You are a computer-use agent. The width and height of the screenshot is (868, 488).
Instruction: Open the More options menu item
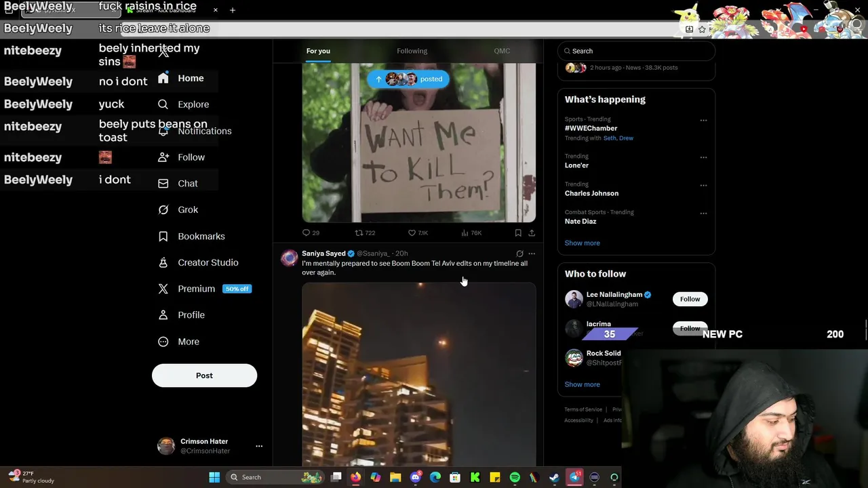point(178,342)
